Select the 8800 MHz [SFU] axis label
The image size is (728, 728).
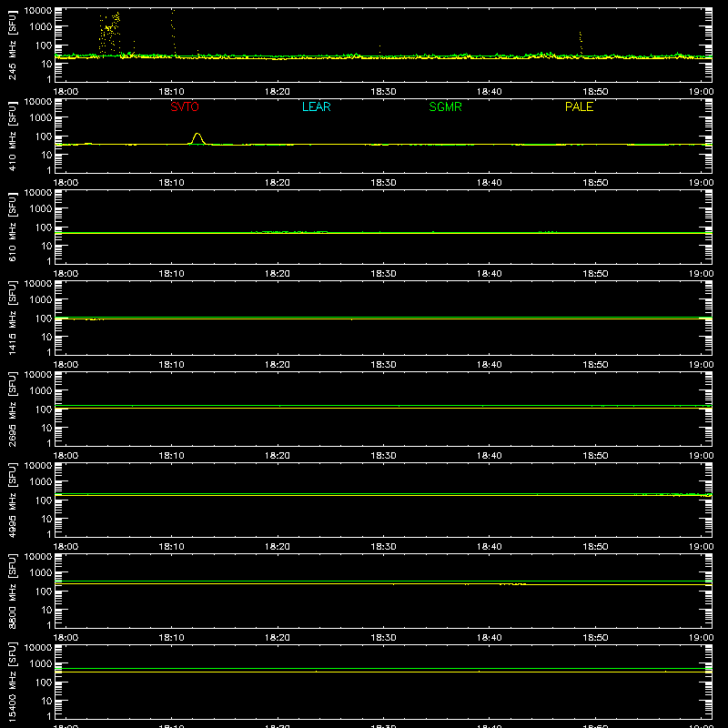coord(13,591)
